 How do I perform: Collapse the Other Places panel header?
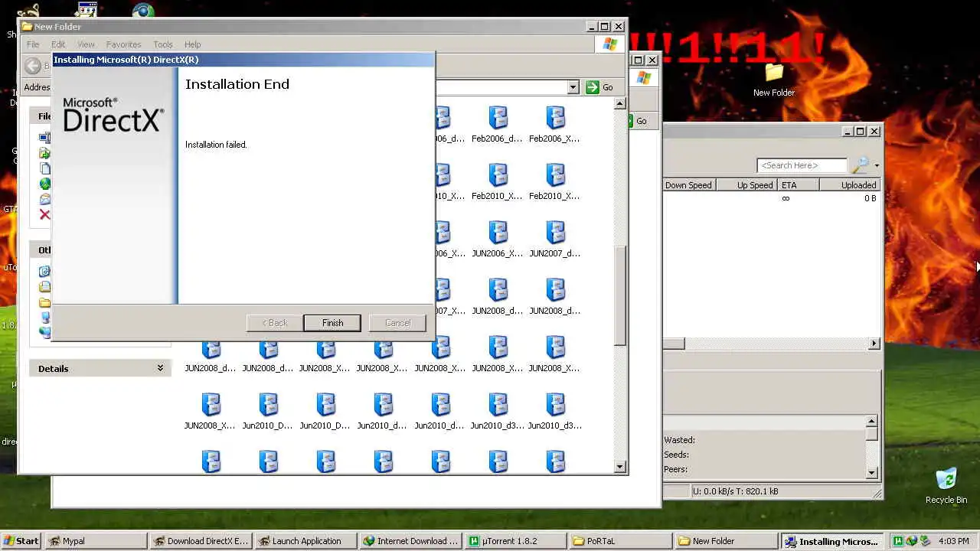click(x=41, y=250)
